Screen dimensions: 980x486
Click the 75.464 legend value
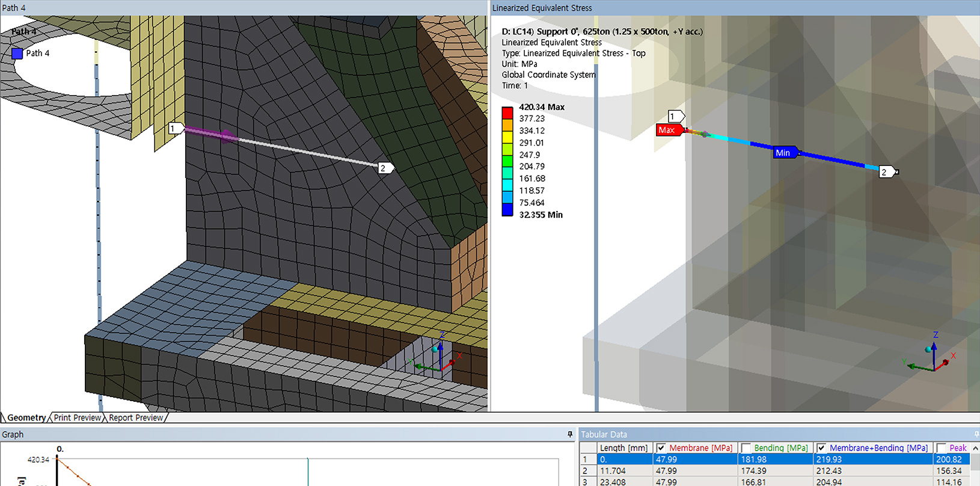531,203
